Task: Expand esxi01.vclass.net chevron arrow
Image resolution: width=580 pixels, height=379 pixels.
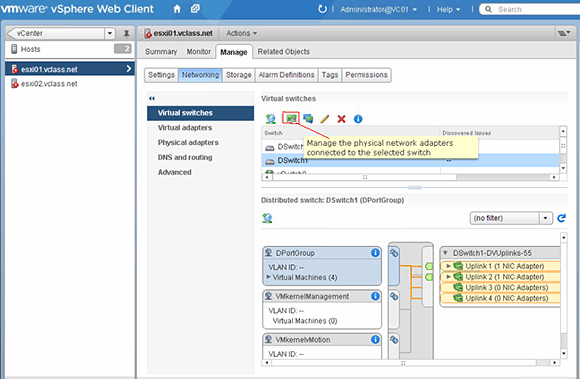Action: tap(128, 69)
